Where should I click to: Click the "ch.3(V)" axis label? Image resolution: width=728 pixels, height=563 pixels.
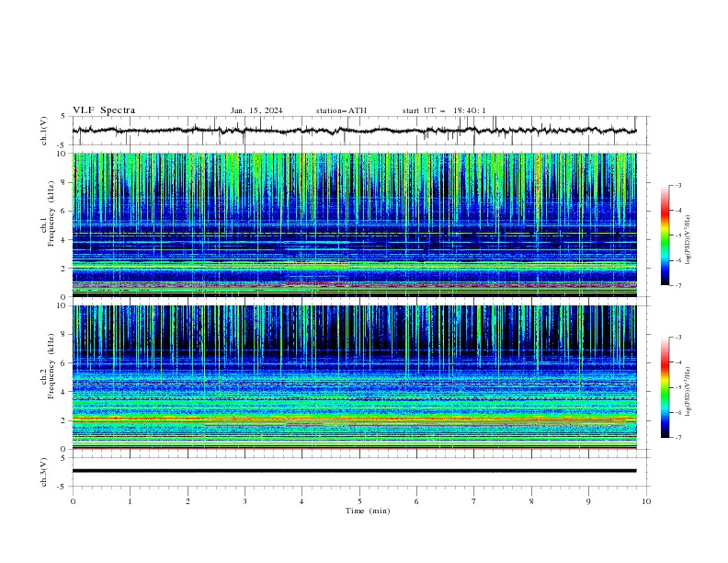pyautogui.click(x=44, y=472)
